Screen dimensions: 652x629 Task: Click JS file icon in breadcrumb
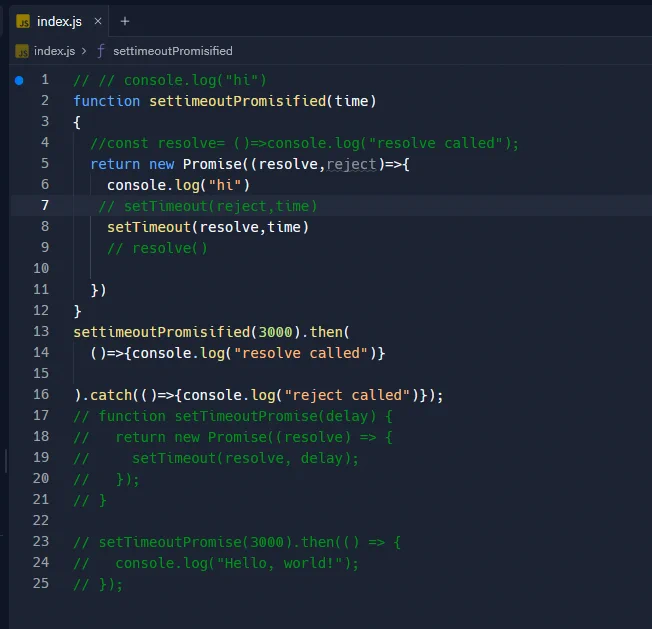(x=22, y=51)
